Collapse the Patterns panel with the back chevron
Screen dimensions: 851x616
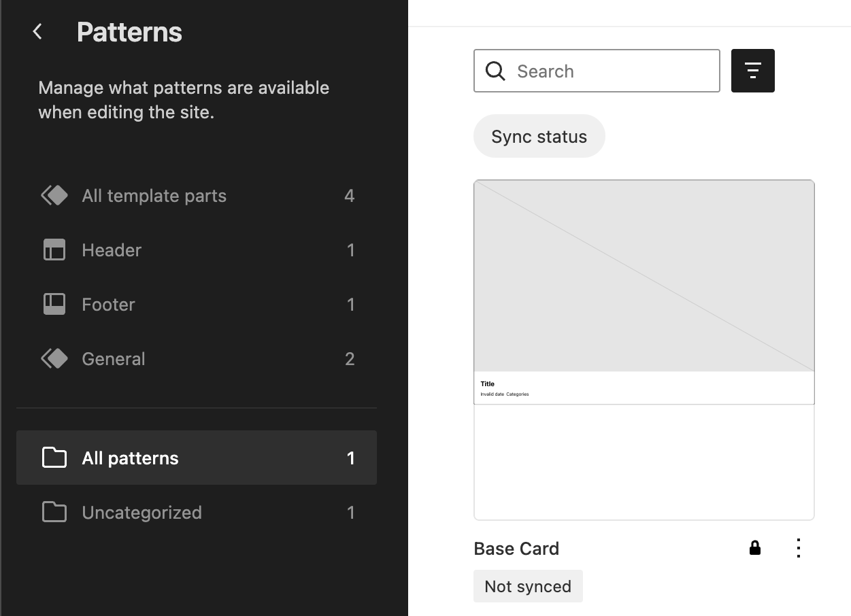(37, 31)
